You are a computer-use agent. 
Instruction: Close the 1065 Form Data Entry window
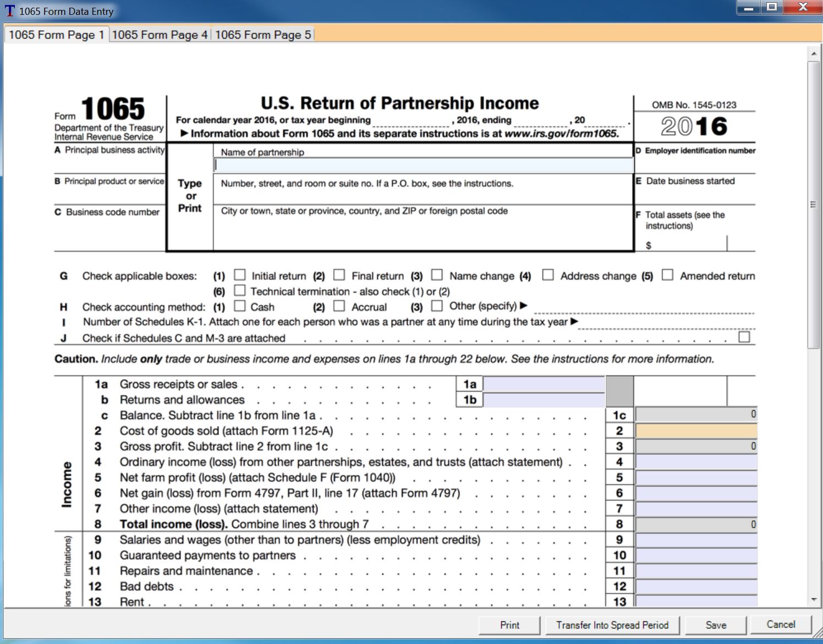coord(803,8)
